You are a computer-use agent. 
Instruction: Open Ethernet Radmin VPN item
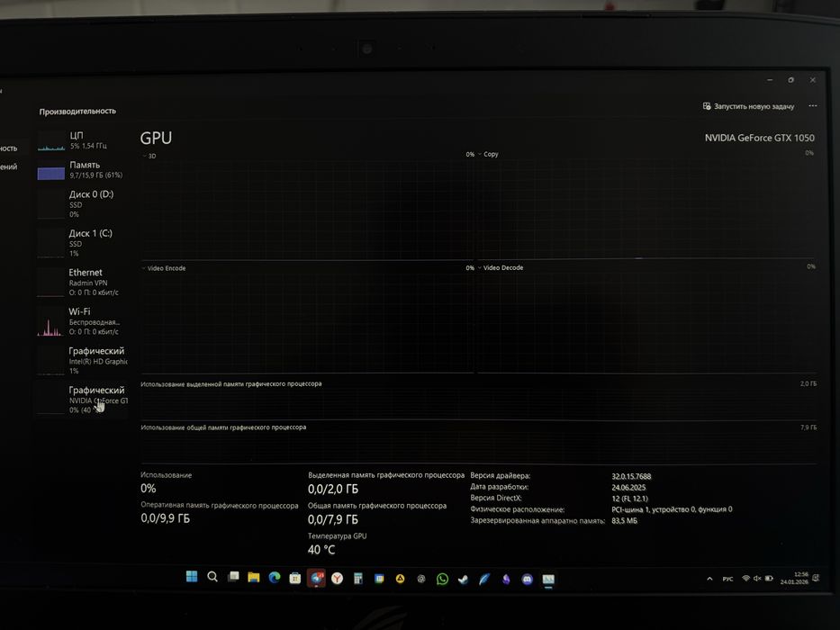(x=82, y=282)
